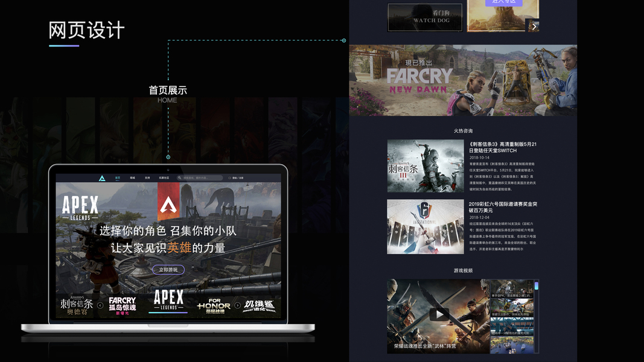This screenshot has height=362, width=644.
Task: Click the 首页展示 HOME label
Action: [x=168, y=94]
